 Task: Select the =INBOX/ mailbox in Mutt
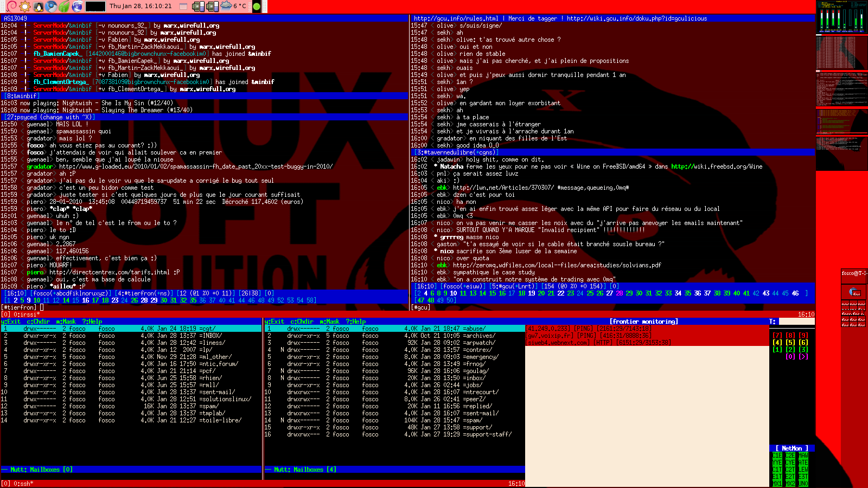pyautogui.click(x=210, y=336)
